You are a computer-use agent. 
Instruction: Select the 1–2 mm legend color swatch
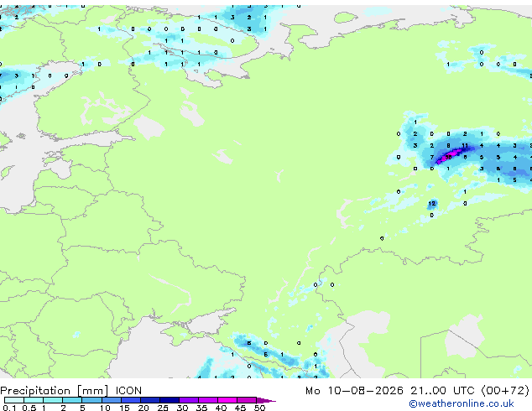pyautogui.click(x=53, y=400)
